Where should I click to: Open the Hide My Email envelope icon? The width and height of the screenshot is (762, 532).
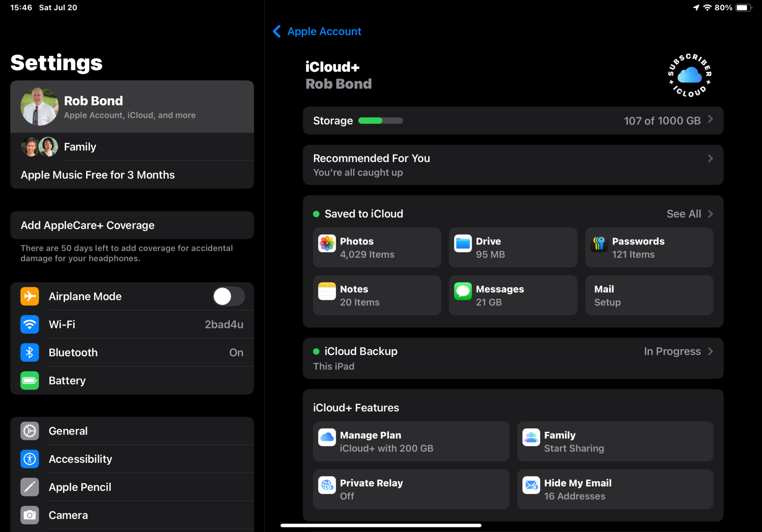click(531, 486)
